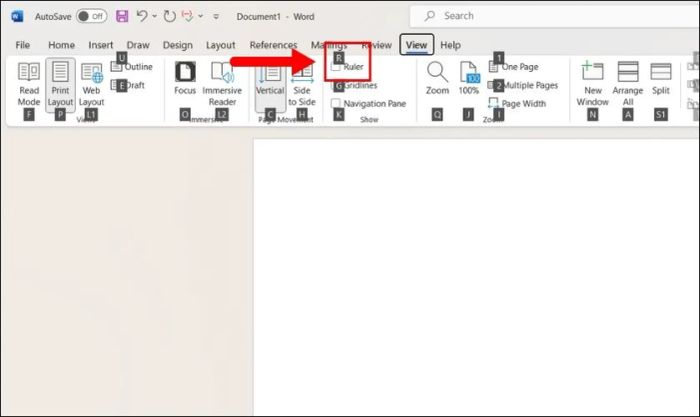Image resolution: width=700 pixels, height=417 pixels.
Task: Enable Focus mode
Action: point(185,79)
